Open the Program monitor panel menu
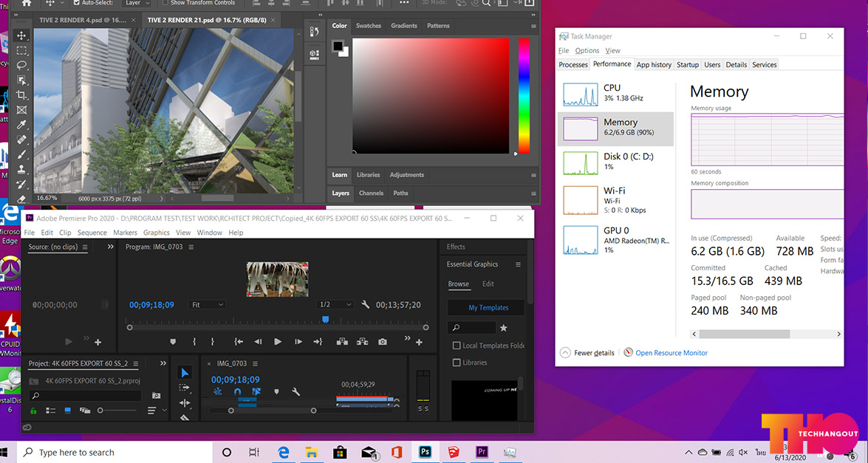Viewport: 868px width, 463px height. tap(191, 247)
